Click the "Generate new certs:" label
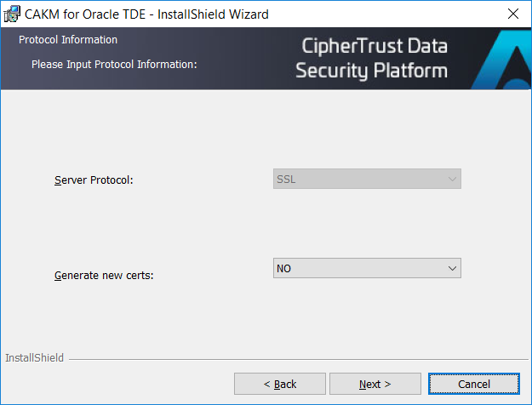 click(104, 276)
